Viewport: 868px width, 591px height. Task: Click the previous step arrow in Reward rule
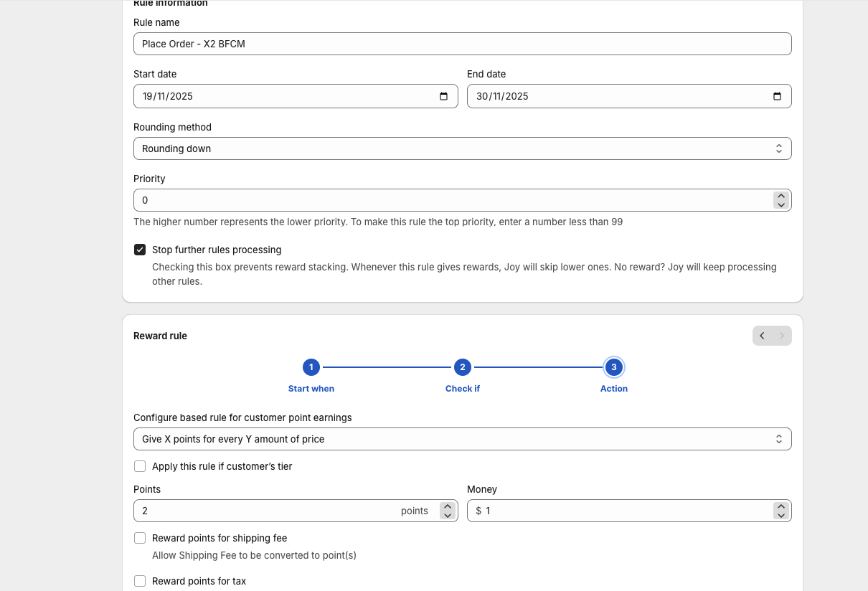763,336
